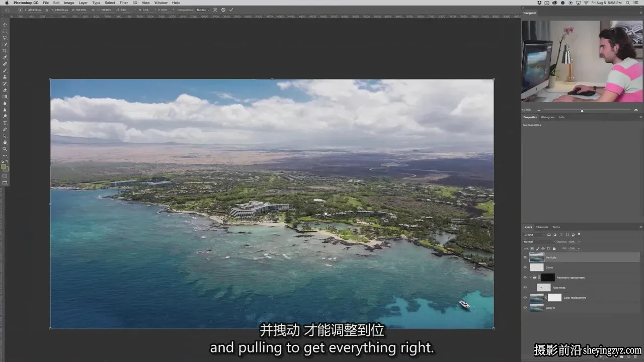The height and width of the screenshot is (362, 644).
Task: Click the background color swatch
Action: pyautogui.click(x=6, y=169)
